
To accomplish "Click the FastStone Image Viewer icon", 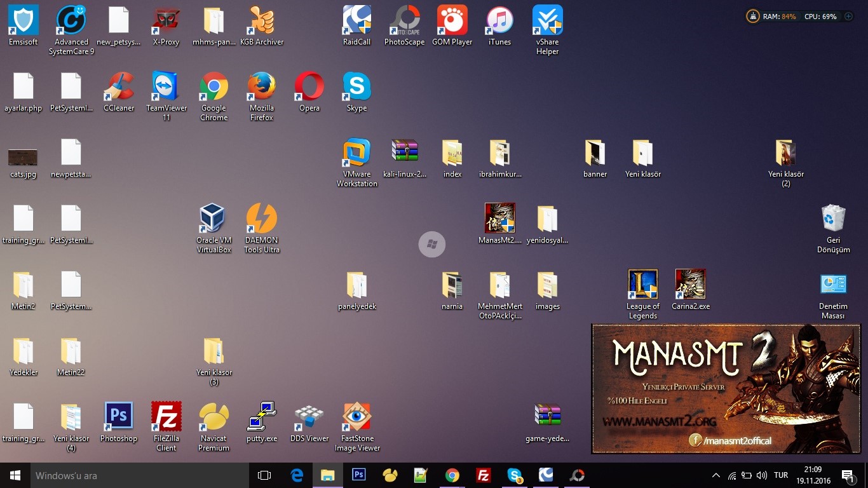I will click(357, 426).
